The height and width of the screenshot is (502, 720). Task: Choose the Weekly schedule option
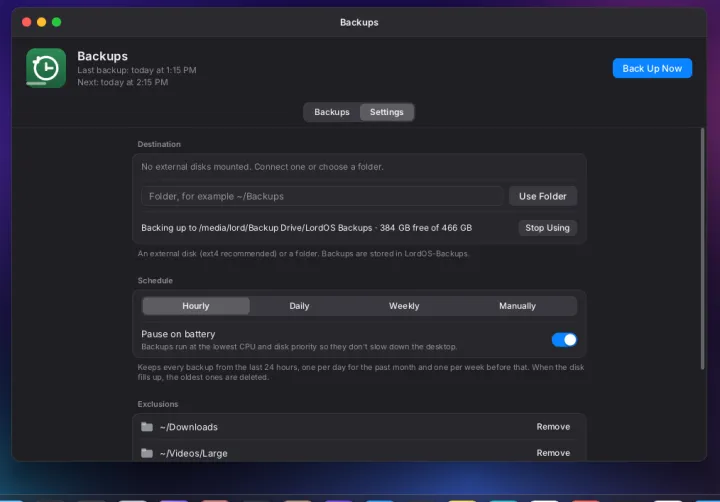click(404, 306)
